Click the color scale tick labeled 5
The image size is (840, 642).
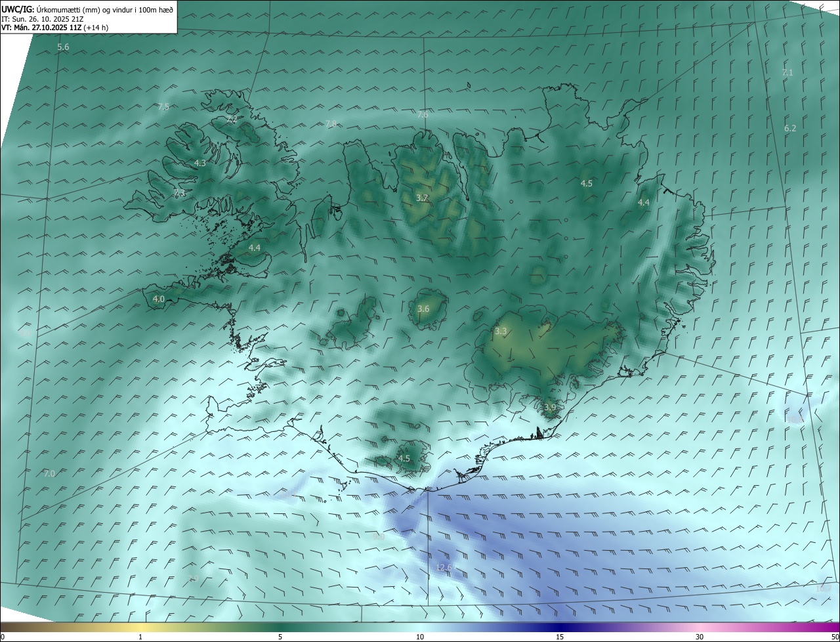280,637
